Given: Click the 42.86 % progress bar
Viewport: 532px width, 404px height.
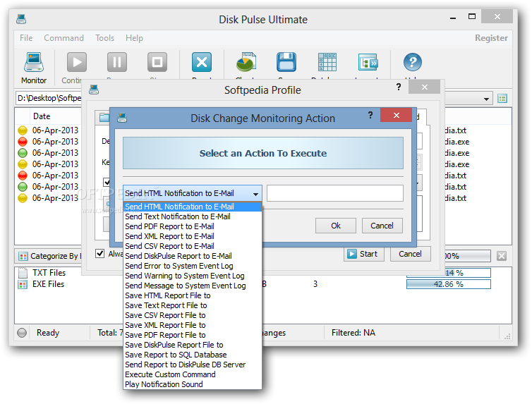Looking at the screenshot, I should click(449, 284).
